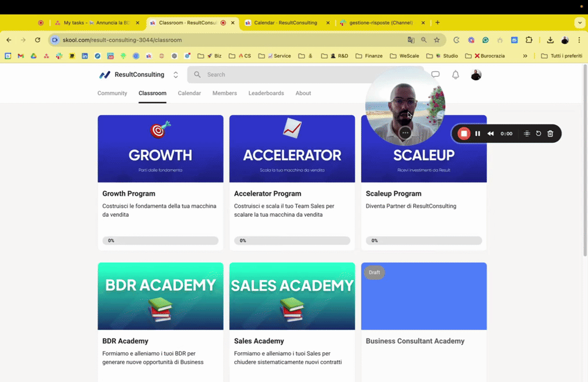Open the notifications bell
Image resolution: width=588 pixels, height=382 pixels.
455,74
